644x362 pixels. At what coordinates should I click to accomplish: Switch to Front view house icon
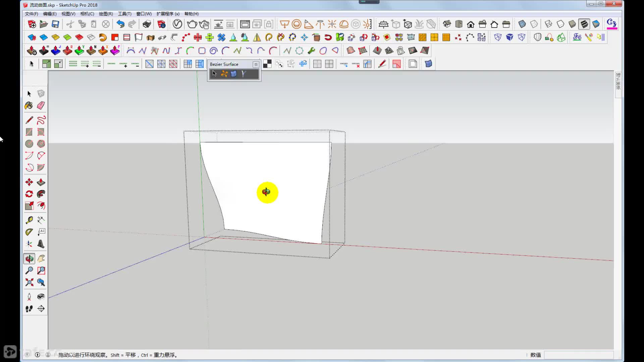[471, 24]
